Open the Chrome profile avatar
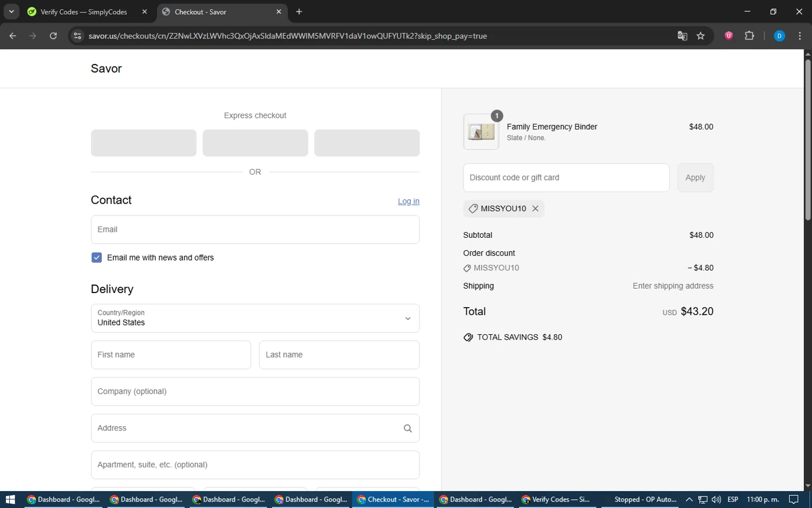This screenshot has height=508, width=812. click(780, 36)
